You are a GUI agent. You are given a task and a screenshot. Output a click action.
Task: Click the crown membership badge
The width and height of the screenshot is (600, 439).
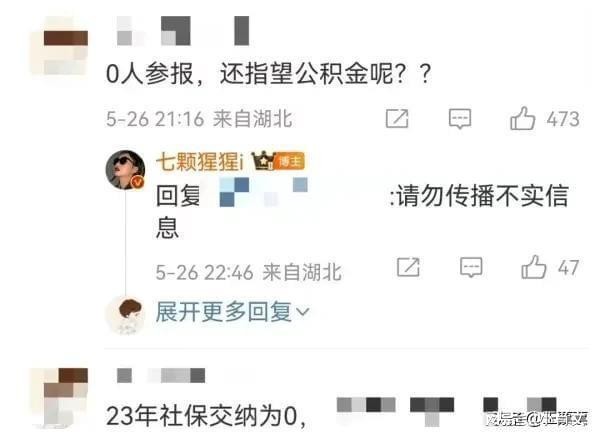pos(263,162)
